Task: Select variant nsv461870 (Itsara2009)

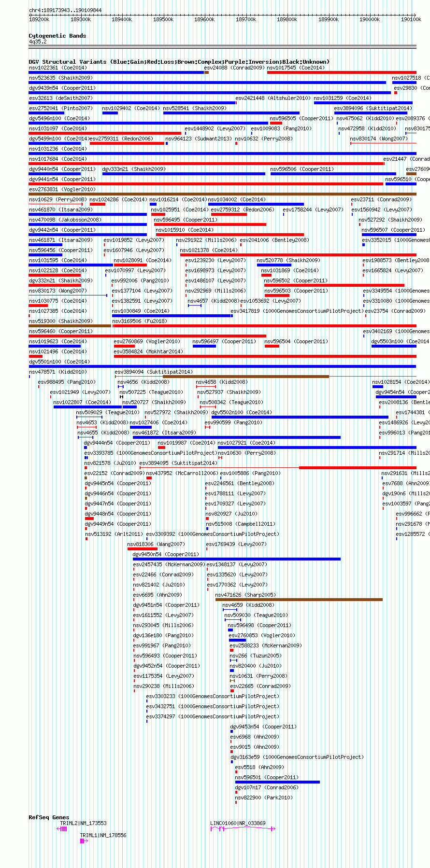Action: pos(61,210)
